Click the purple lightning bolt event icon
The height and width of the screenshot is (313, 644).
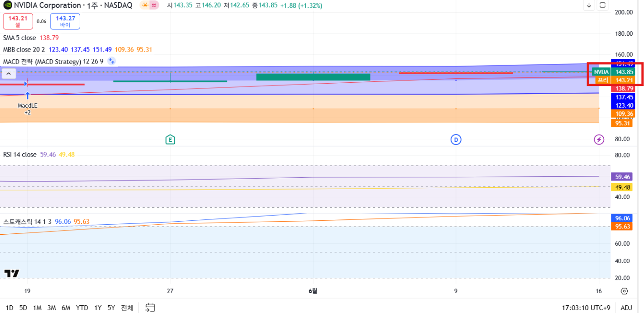tap(599, 139)
